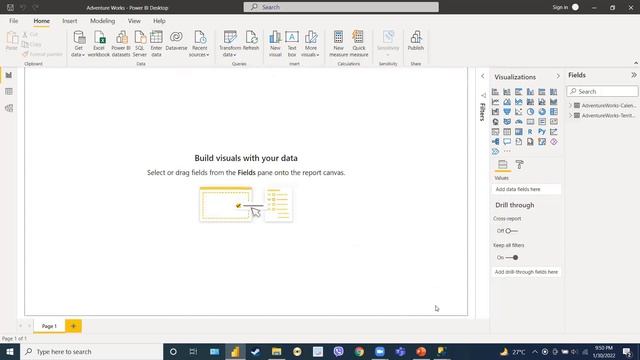Collapse the Visualizations pane
The height and width of the screenshot is (360, 640).
558,76
